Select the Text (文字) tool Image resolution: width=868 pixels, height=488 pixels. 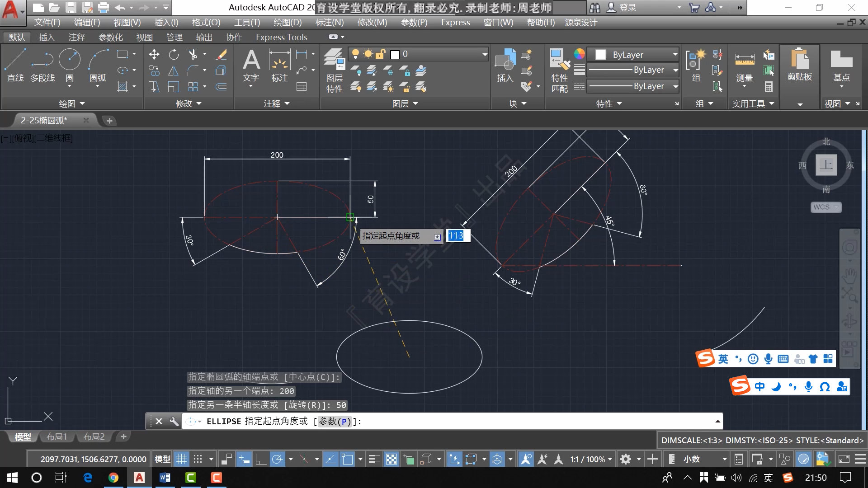[x=251, y=66]
